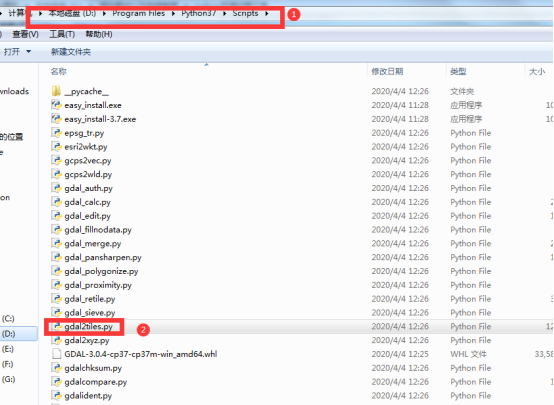Image resolution: width=554 pixels, height=405 pixels.
Task: Sort by the 修改日期 column header
Action: [387, 71]
